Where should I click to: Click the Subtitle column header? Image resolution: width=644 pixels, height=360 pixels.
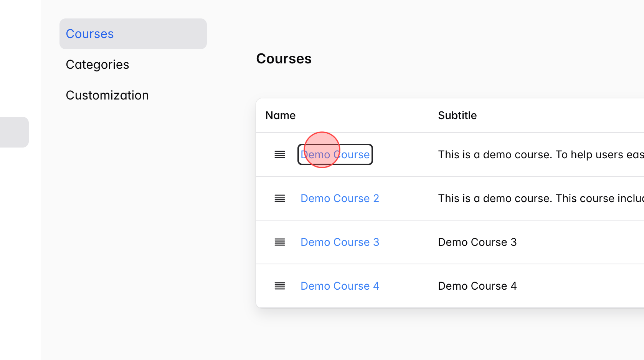(457, 115)
